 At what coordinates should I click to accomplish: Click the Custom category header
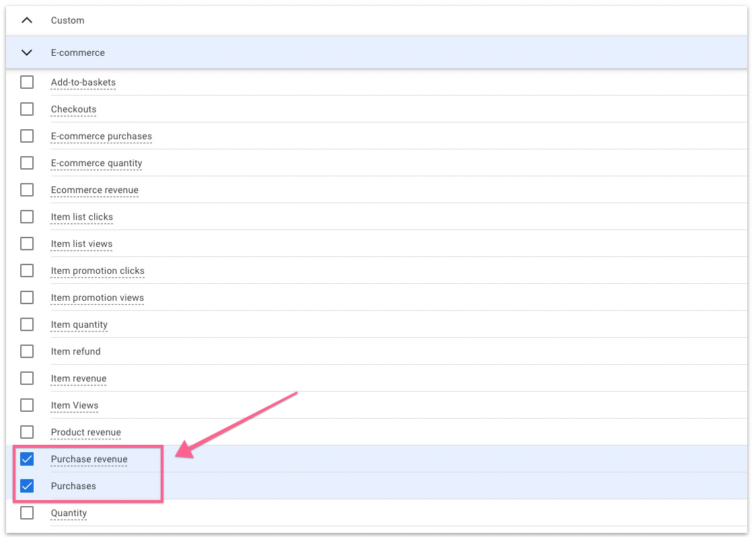[x=67, y=20]
